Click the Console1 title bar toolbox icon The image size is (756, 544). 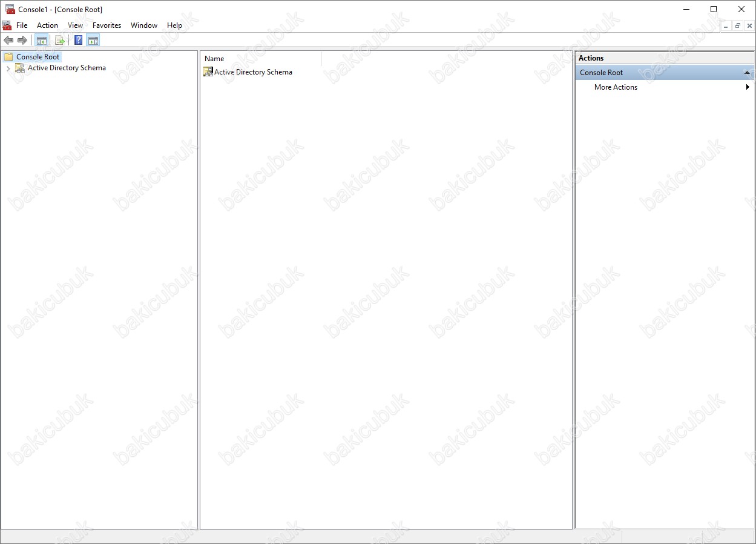tap(10, 9)
